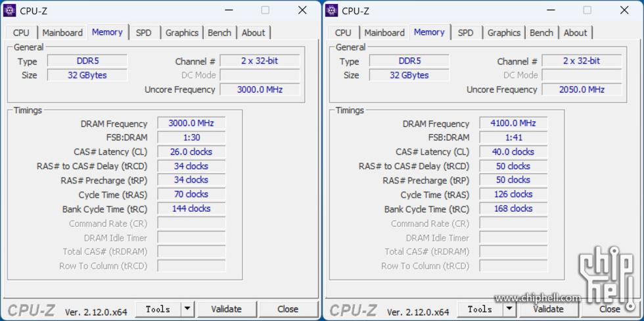Click CAS# Latency field showing 40.0 clocks

point(513,152)
